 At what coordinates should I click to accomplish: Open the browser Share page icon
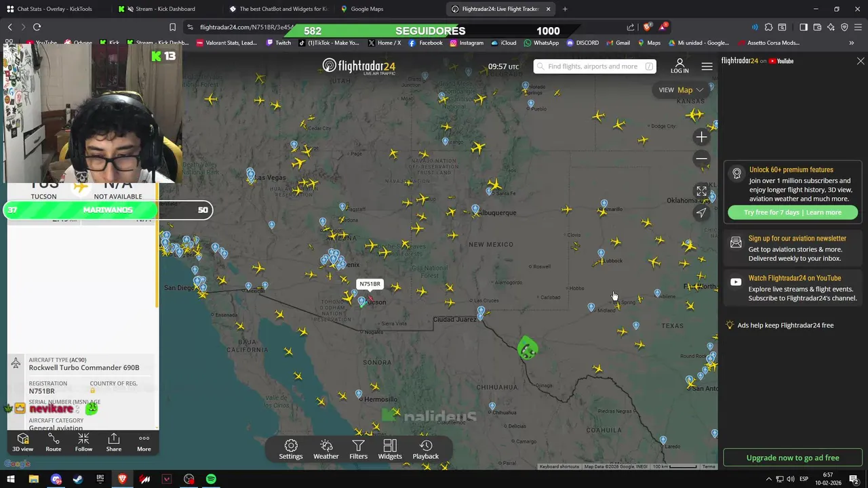pyautogui.click(x=631, y=27)
